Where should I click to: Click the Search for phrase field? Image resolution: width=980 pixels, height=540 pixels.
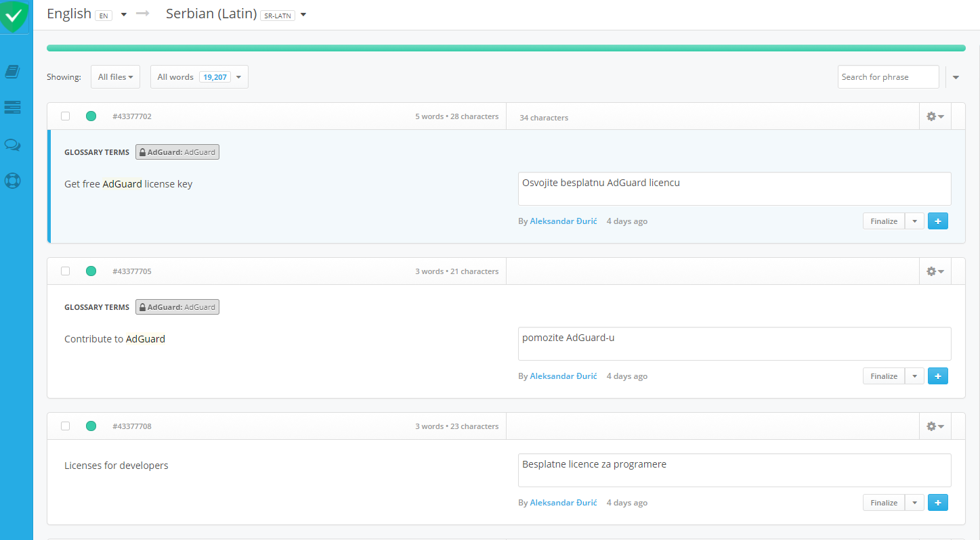pos(888,77)
